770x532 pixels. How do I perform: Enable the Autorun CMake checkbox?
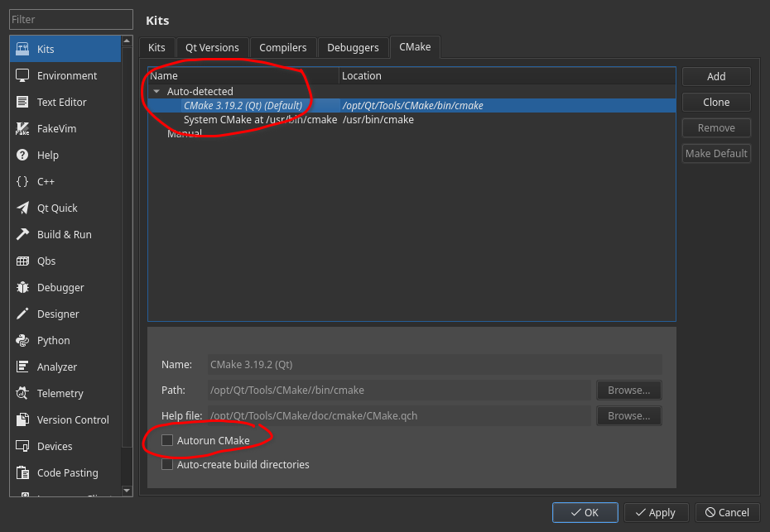coord(168,441)
